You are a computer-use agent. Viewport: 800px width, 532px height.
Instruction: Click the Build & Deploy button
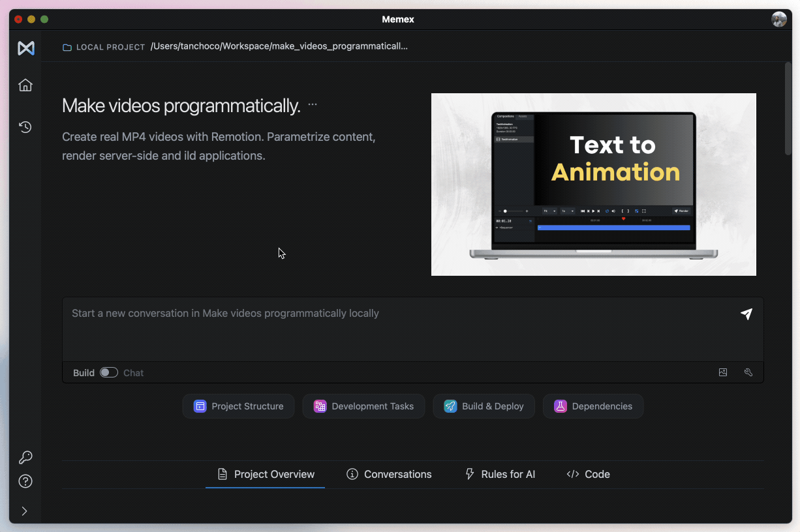(484, 406)
